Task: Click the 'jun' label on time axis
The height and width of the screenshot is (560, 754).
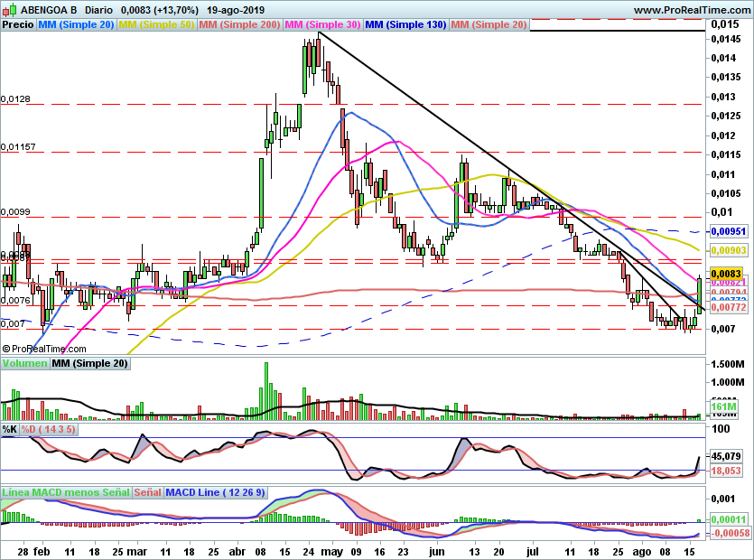Action: pyautogui.click(x=437, y=551)
